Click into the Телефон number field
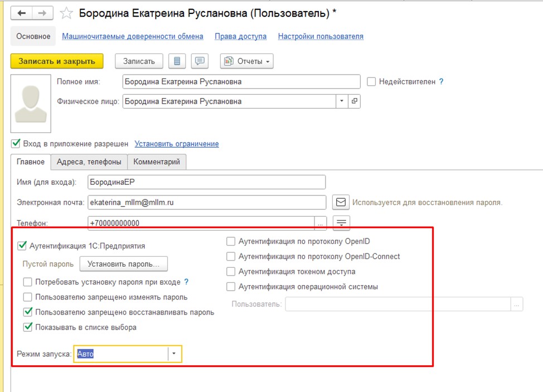 (201, 223)
